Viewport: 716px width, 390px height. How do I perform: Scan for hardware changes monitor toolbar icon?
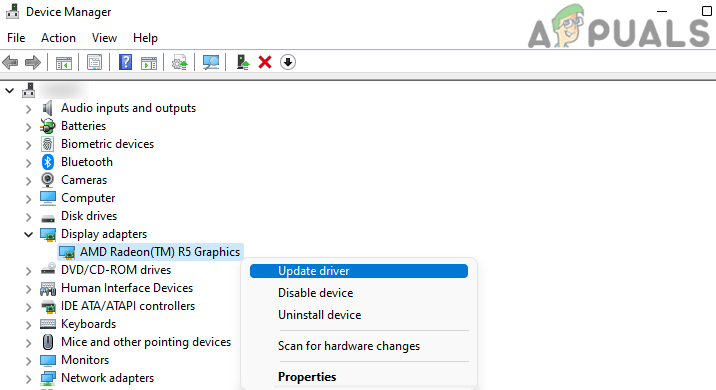[211, 63]
